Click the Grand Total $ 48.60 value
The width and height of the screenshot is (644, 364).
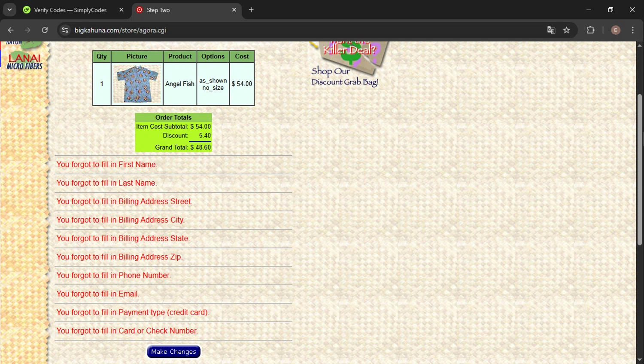tap(200, 147)
